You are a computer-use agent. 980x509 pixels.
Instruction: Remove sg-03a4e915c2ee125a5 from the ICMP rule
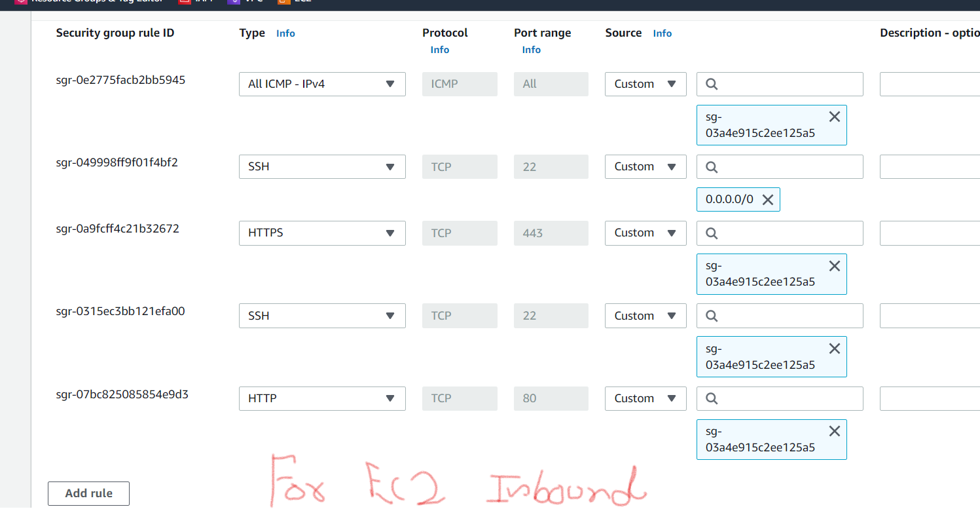pos(834,116)
